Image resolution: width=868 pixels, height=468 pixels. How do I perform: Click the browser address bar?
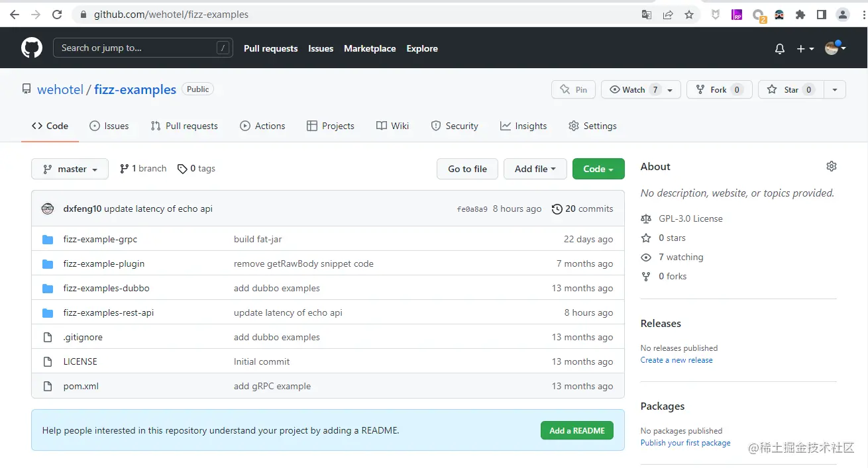coord(199,14)
